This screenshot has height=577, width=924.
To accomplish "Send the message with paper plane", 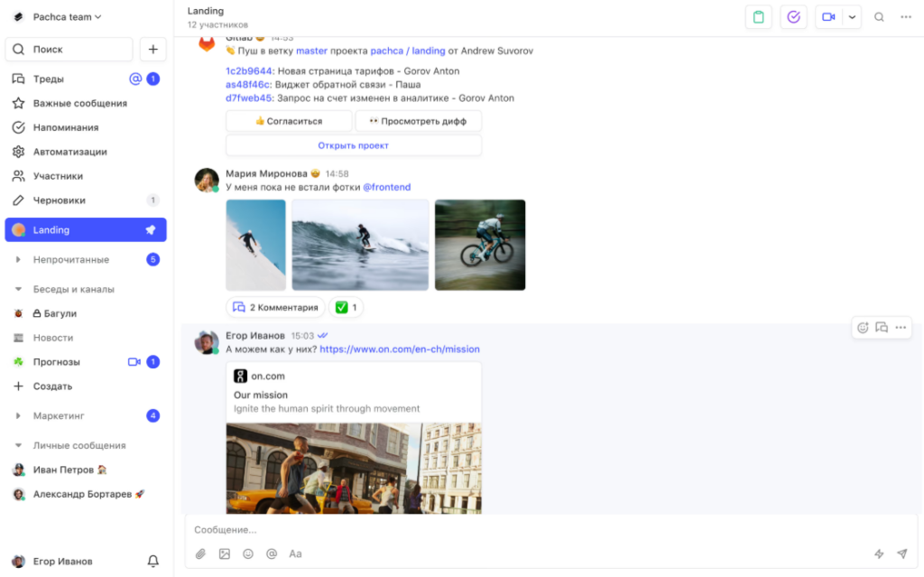I will pos(902,554).
